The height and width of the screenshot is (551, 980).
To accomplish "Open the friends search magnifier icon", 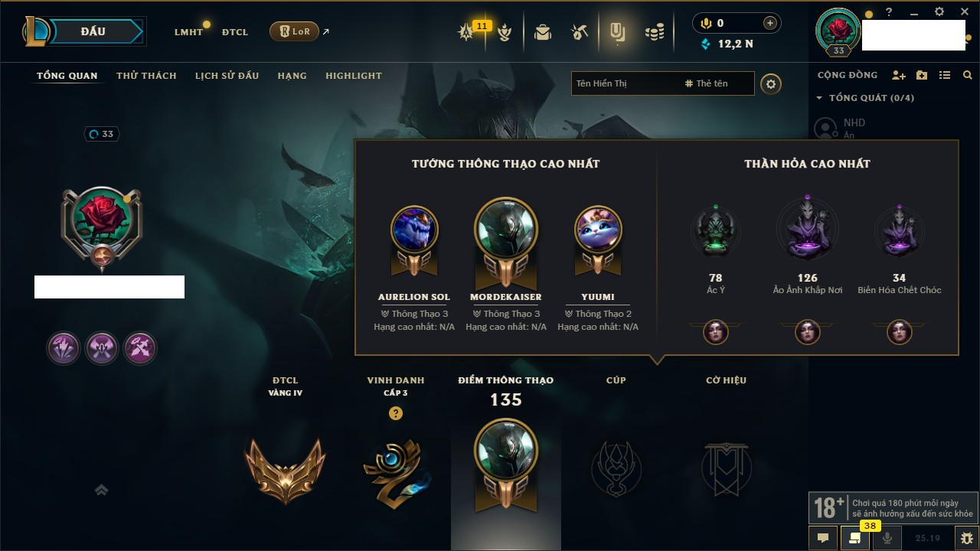I will 968,75.
